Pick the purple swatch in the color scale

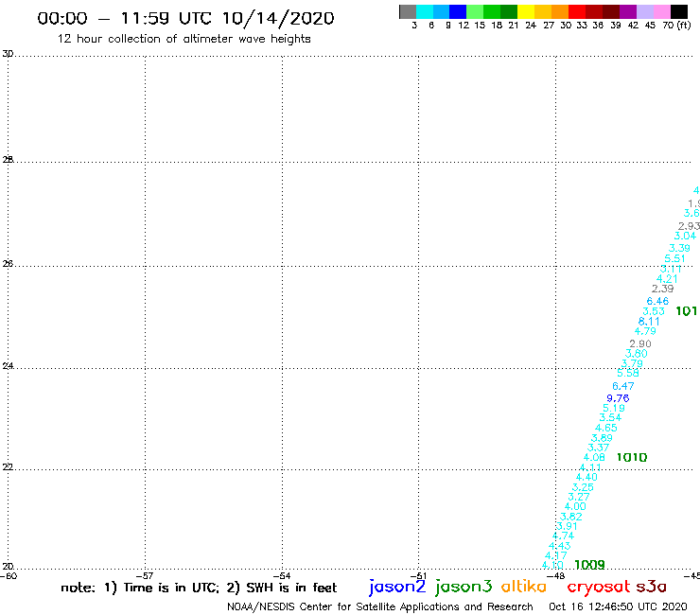pyautogui.click(x=628, y=11)
